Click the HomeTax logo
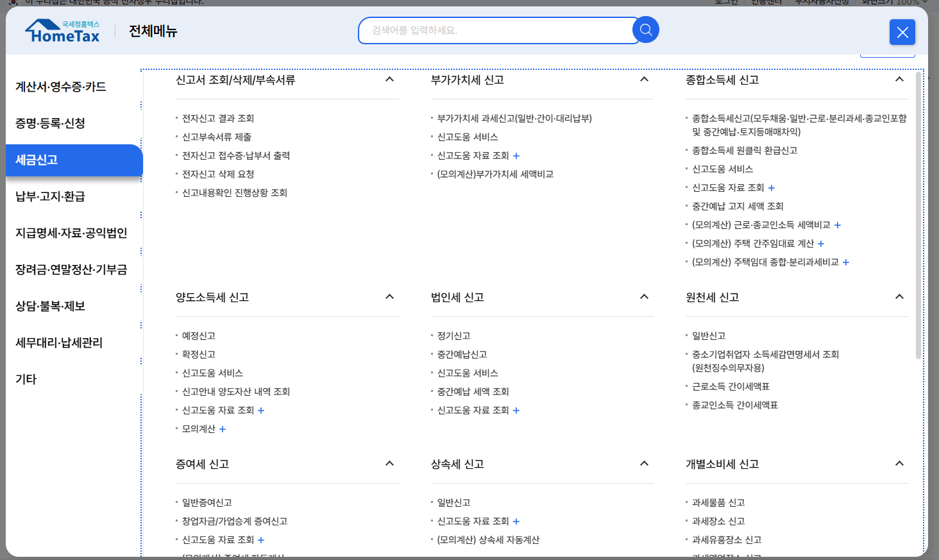 [62, 31]
